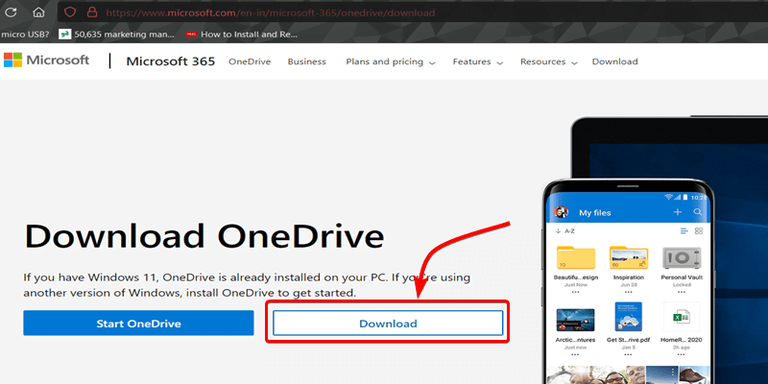Open Arctic...ntures thumbnail in phone
The width and height of the screenshot is (768, 384).
(x=576, y=320)
